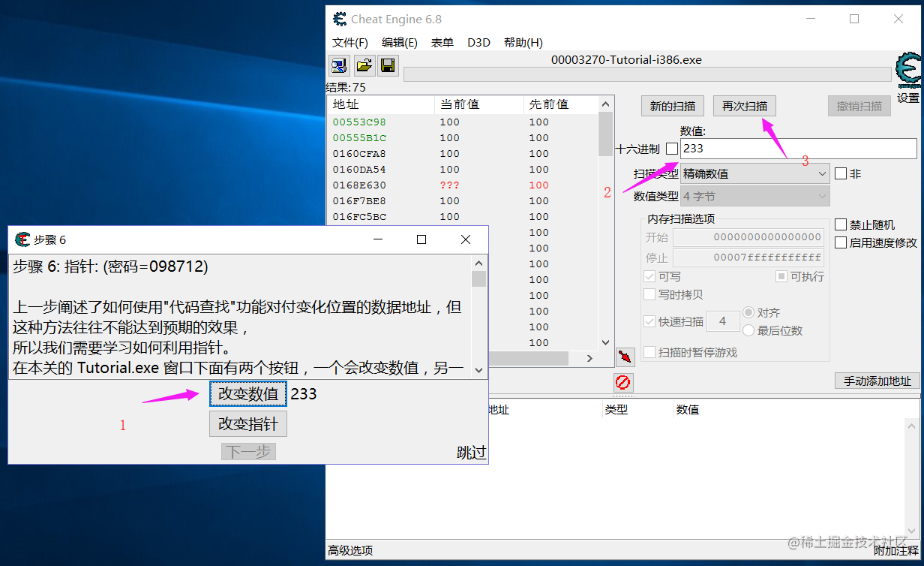Click the 高级选项 status bar link
Image resolution: width=924 pixels, height=566 pixels.
click(350, 550)
